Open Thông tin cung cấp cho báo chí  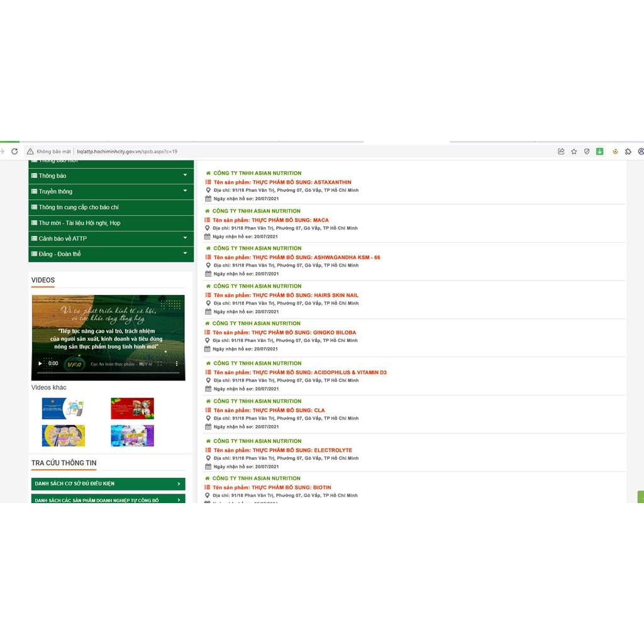111,207
